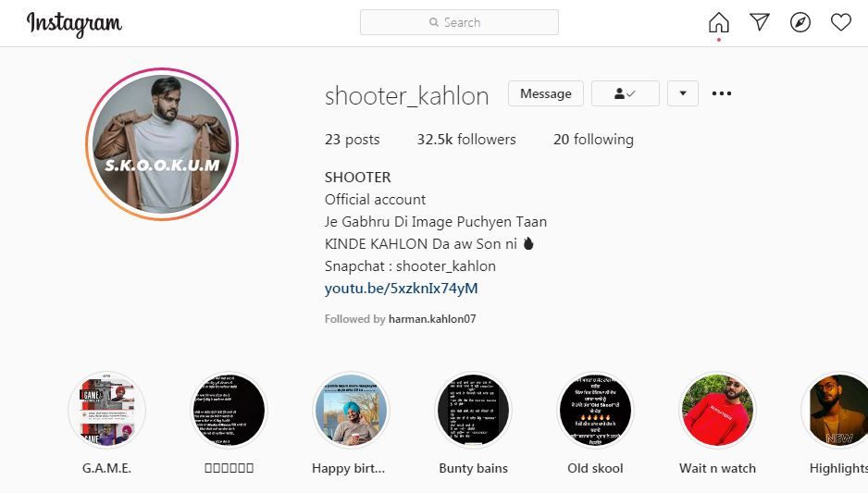The width and height of the screenshot is (868, 493).
Task: Open the Explore compass icon
Action: point(800,22)
